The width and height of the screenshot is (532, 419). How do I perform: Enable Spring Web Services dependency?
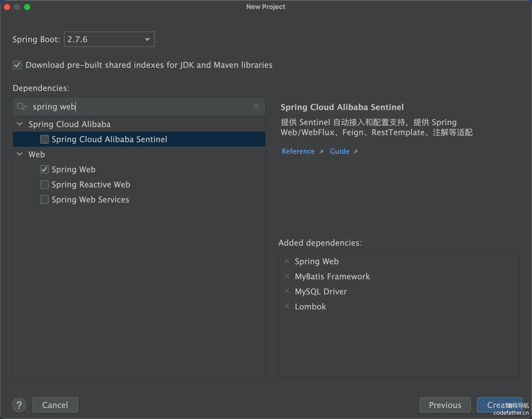click(x=44, y=199)
